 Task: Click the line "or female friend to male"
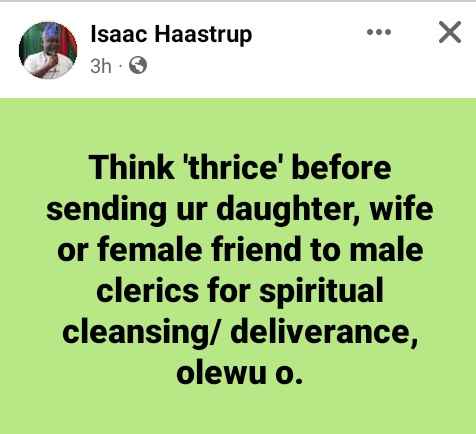coord(240,250)
